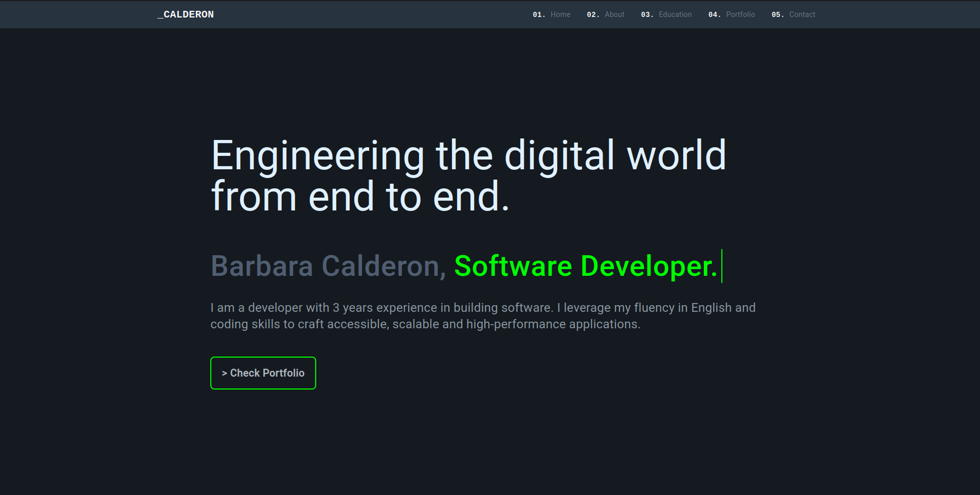Click the 'coding skills to craft' paragraph line

pos(425,324)
